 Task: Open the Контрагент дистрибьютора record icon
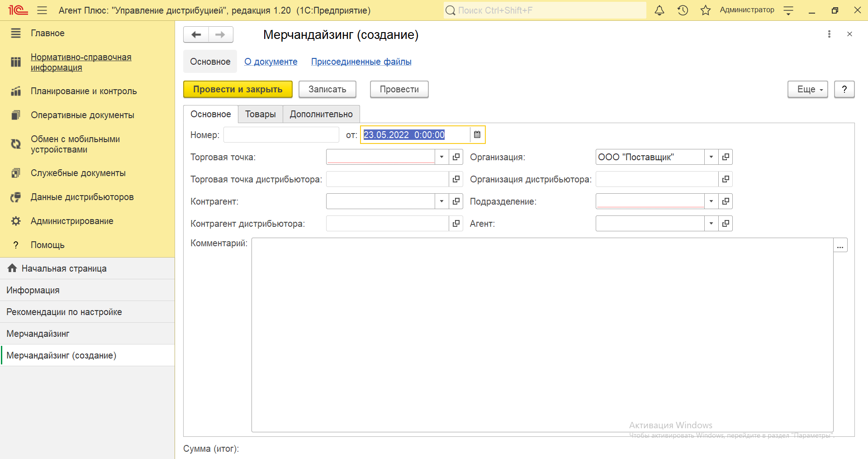(x=456, y=223)
